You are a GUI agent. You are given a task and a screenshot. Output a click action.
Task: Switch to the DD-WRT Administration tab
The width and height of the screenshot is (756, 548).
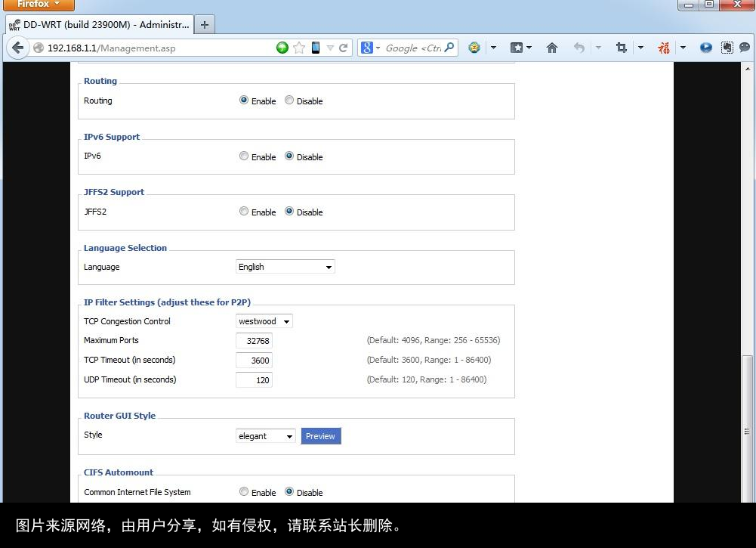click(x=98, y=24)
